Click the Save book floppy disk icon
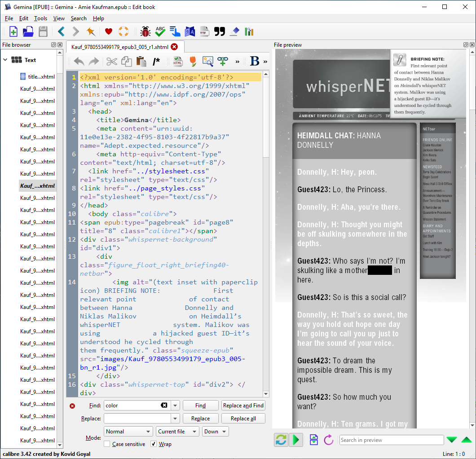Screen dimensions: 476x459 pyautogui.click(x=43, y=31)
